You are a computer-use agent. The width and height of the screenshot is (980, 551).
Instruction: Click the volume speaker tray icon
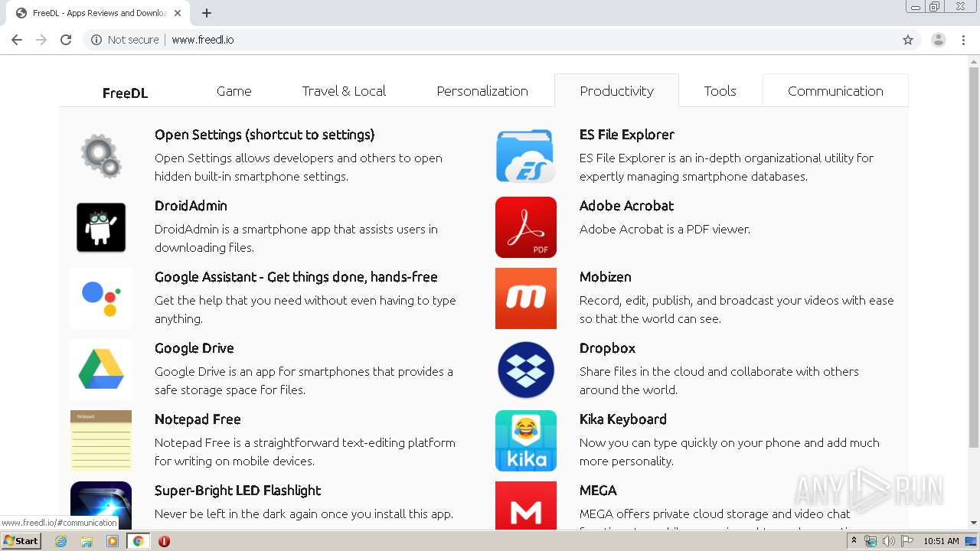coord(889,541)
